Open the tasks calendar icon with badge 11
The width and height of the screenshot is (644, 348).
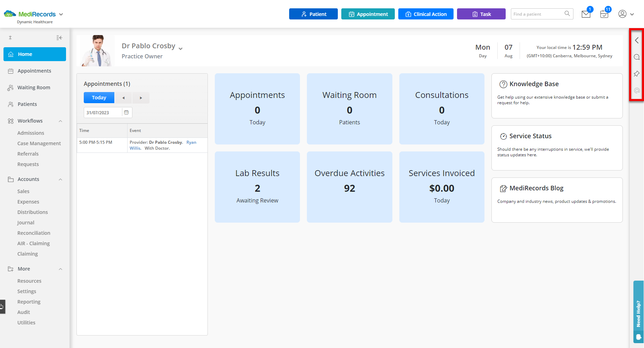[x=604, y=14]
